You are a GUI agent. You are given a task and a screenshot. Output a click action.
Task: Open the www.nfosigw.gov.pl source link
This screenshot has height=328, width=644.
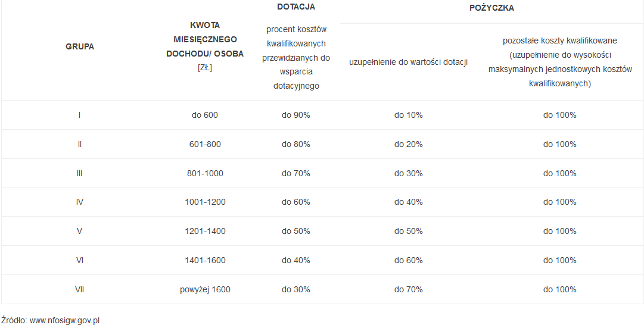(x=64, y=321)
